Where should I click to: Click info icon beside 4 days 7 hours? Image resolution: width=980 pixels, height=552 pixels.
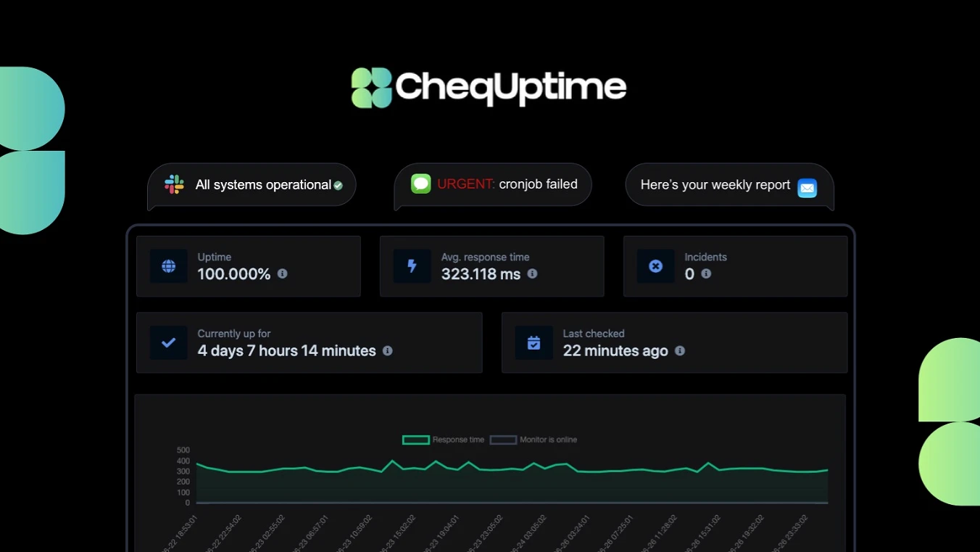[388, 350]
